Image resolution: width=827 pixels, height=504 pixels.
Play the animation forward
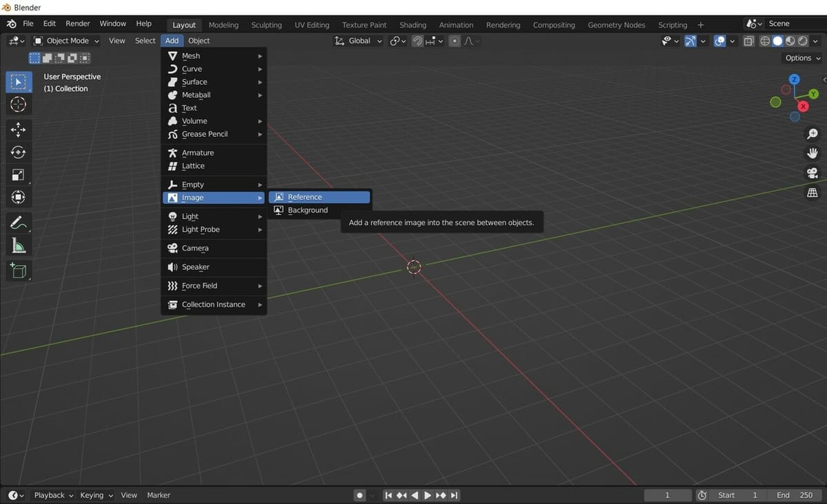[427, 495]
